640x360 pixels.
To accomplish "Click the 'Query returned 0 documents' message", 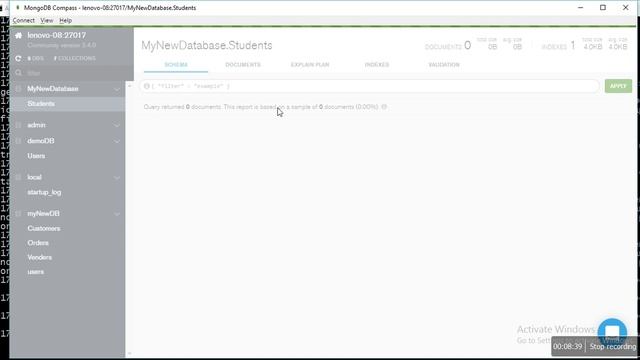I will click(182, 107).
